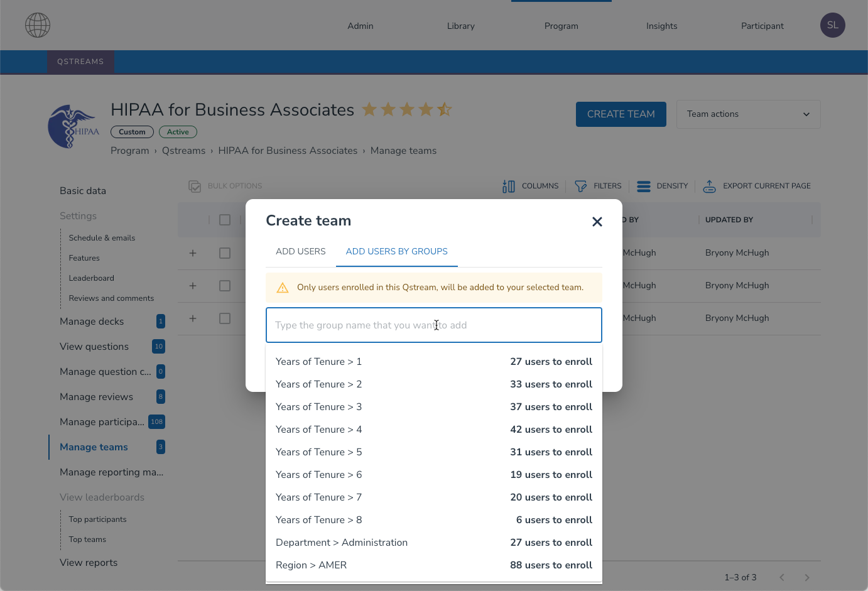The image size is (868, 591).
Task: Switch to the Add Users tab
Action: (x=301, y=251)
